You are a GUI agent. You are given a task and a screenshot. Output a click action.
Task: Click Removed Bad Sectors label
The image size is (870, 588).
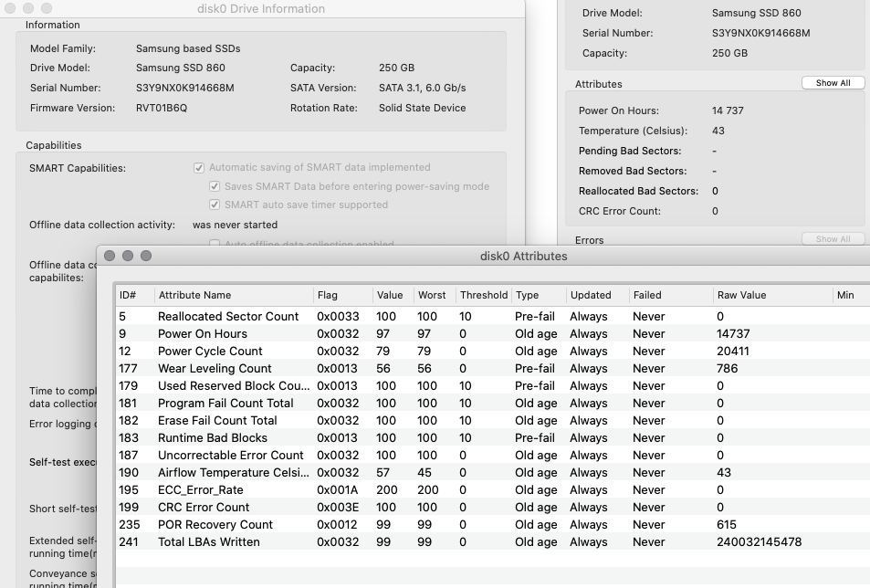[633, 171]
